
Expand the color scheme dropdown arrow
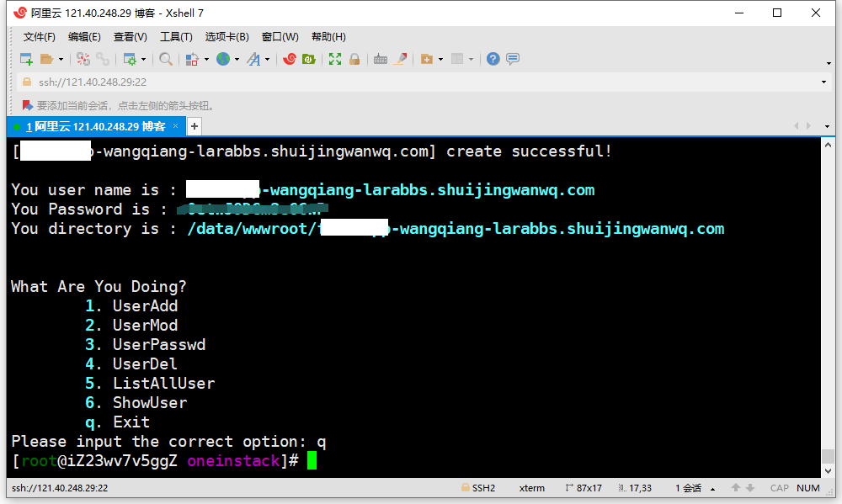(206, 59)
